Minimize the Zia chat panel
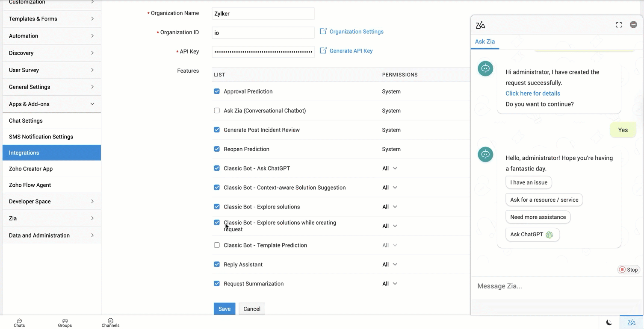The height and width of the screenshot is (329, 644). click(633, 25)
